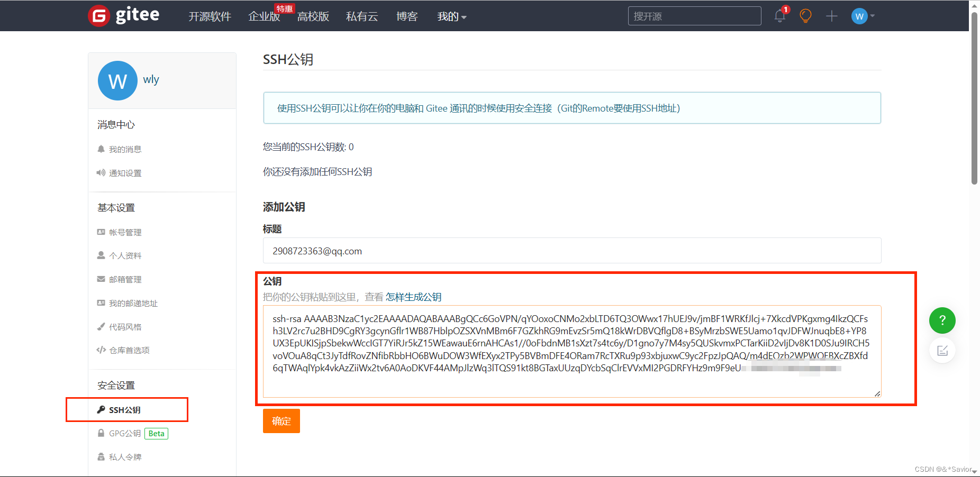
Task: Click key icon beside SSH公钥
Action: (x=101, y=409)
